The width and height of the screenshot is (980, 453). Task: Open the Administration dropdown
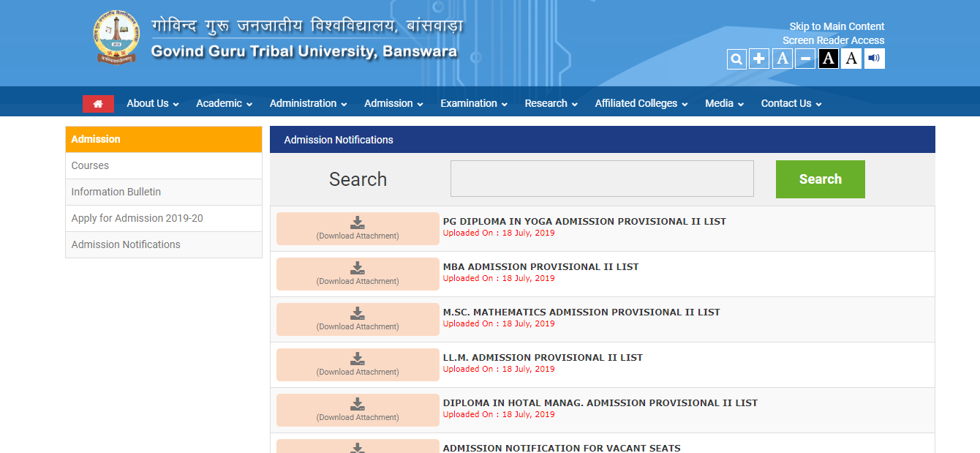(308, 103)
